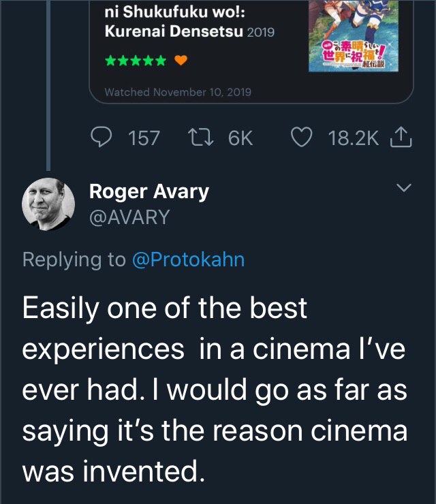Click the 'Watched November 10, 2019' date
Screen dimensions: 436x504
point(178,92)
